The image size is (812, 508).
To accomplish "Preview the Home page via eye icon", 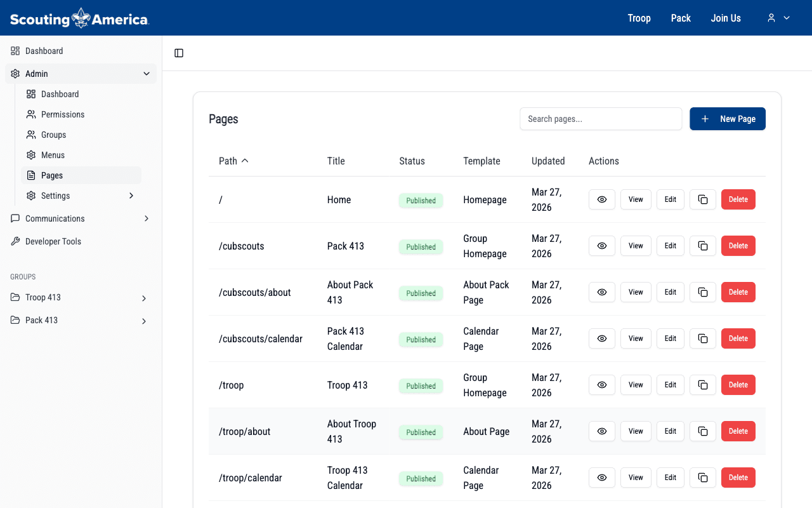I will [602, 199].
